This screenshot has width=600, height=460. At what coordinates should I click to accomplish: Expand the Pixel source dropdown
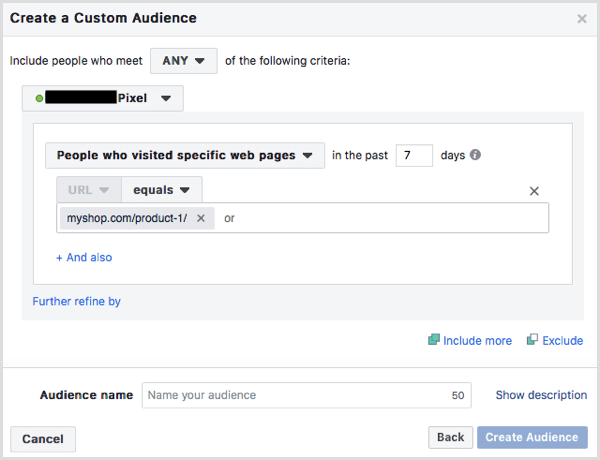click(103, 98)
